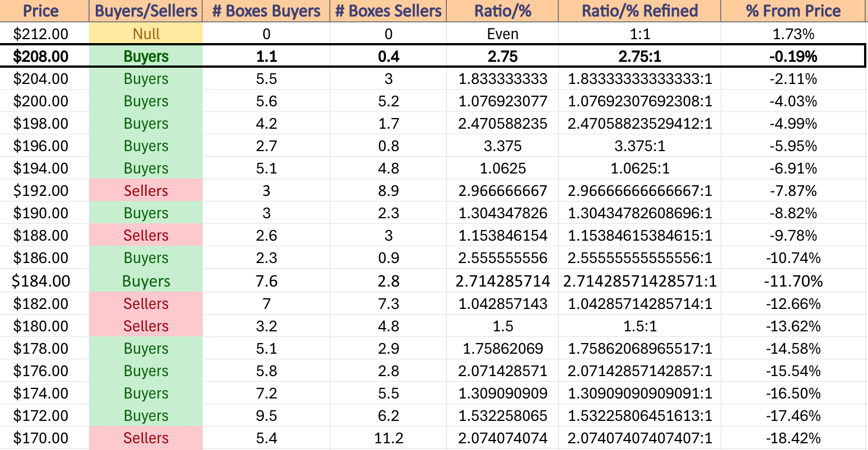Select the Buyers/Sellers column header
This screenshot has height=450, width=868.
pyautogui.click(x=146, y=11)
